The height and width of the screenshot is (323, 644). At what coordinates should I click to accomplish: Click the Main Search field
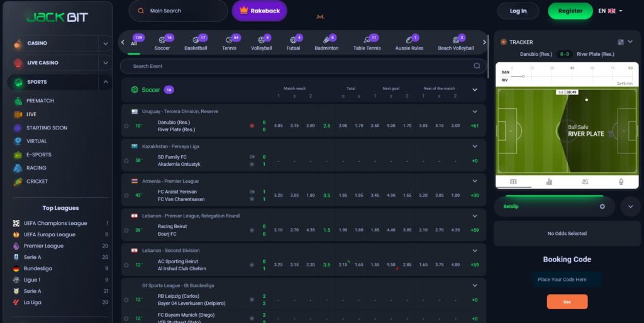click(178, 11)
